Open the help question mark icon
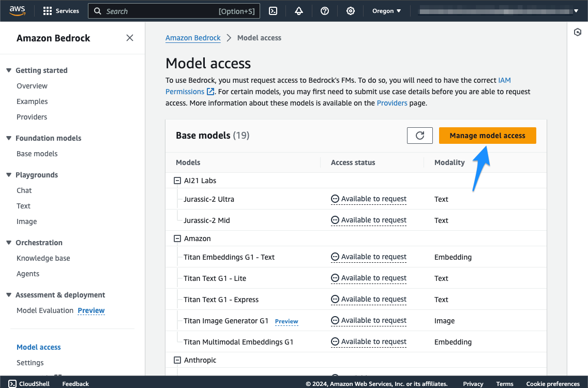588x388 pixels. point(325,11)
